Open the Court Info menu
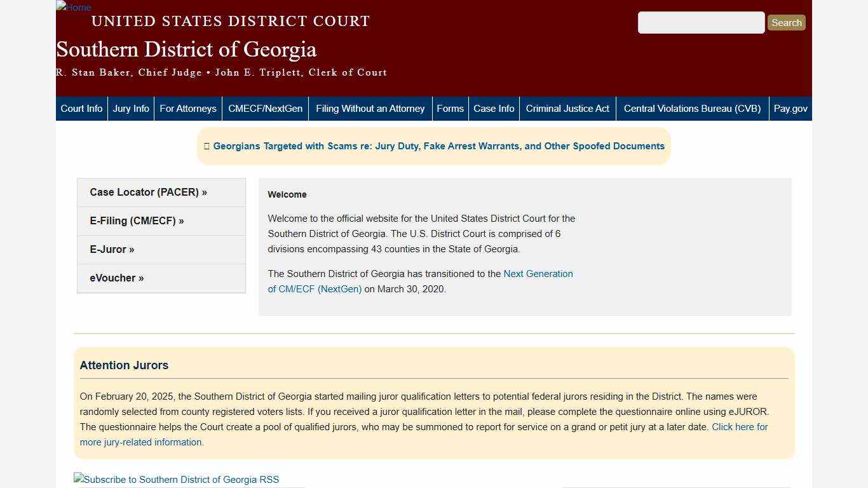 coord(81,108)
